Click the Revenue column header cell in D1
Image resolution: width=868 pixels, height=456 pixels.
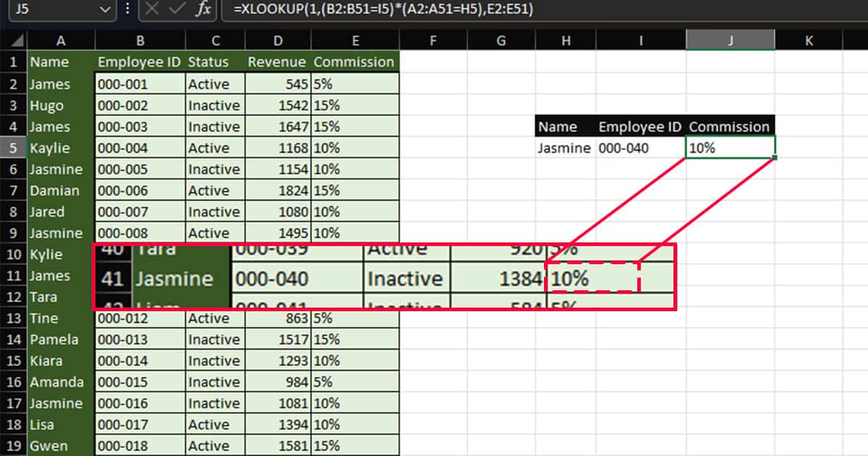[277, 62]
